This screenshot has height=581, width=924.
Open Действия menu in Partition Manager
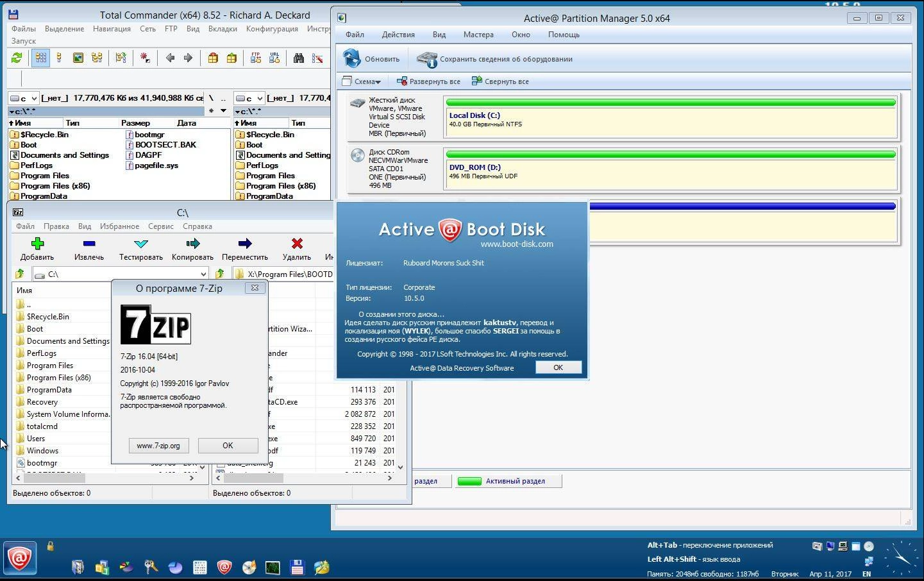[x=398, y=35]
